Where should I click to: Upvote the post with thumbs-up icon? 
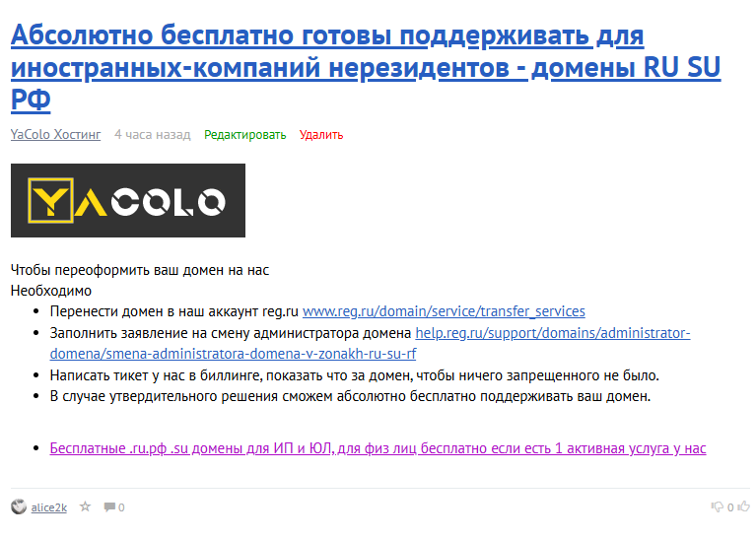(743, 507)
